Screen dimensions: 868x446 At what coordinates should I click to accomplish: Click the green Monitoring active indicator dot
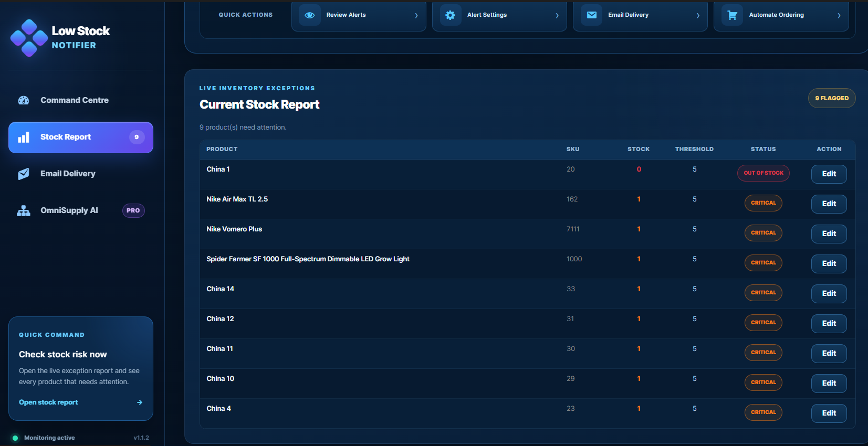point(15,438)
